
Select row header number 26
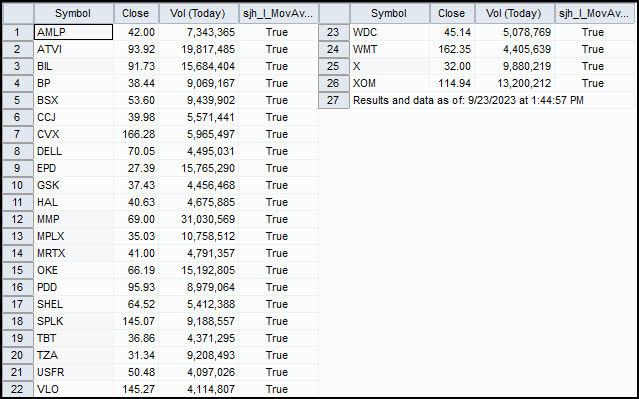coord(334,83)
